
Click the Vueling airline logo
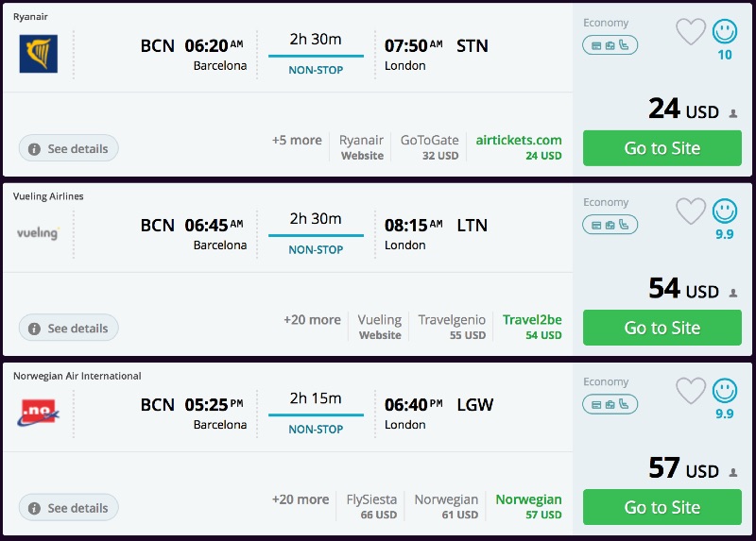pyautogui.click(x=39, y=233)
